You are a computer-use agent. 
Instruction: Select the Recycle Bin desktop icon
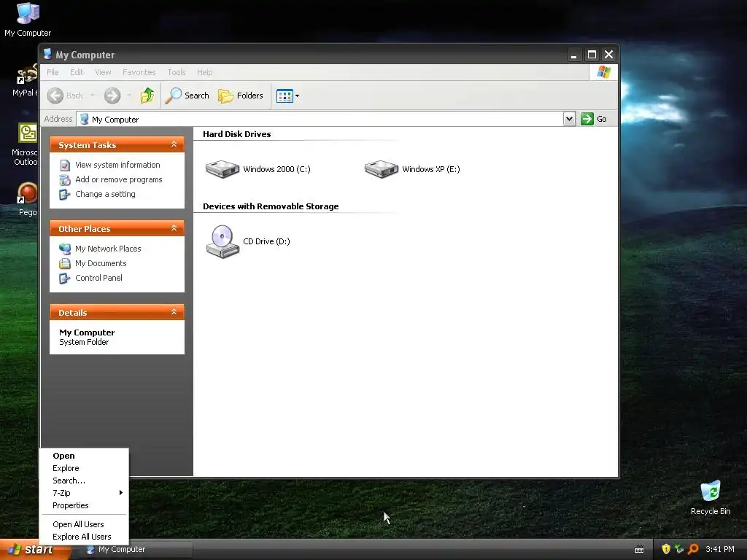click(711, 498)
